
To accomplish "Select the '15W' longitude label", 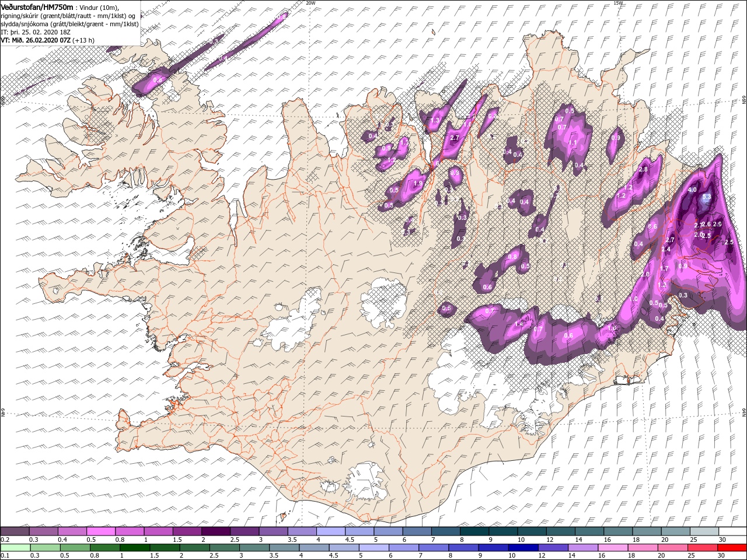I will [x=618, y=3].
